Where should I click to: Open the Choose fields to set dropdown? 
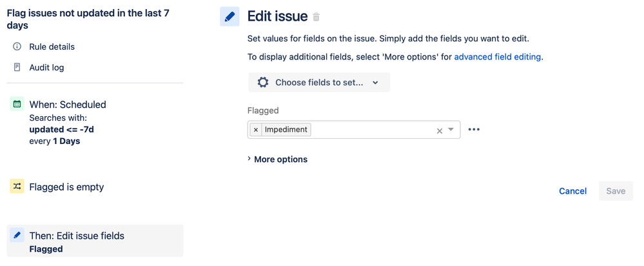(x=319, y=82)
